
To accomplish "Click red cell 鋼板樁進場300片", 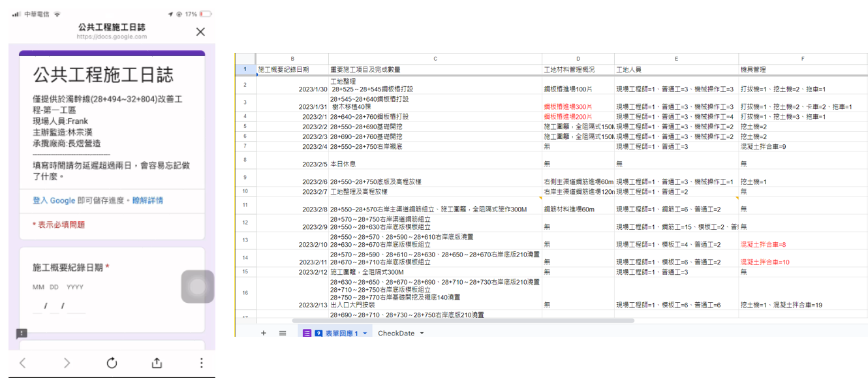I will (578, 102).
